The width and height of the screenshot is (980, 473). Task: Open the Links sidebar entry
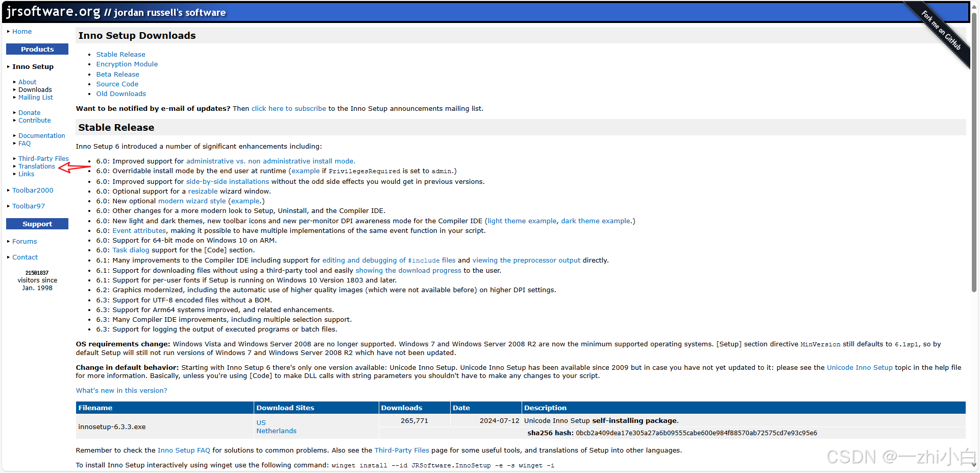coord(27,174)
